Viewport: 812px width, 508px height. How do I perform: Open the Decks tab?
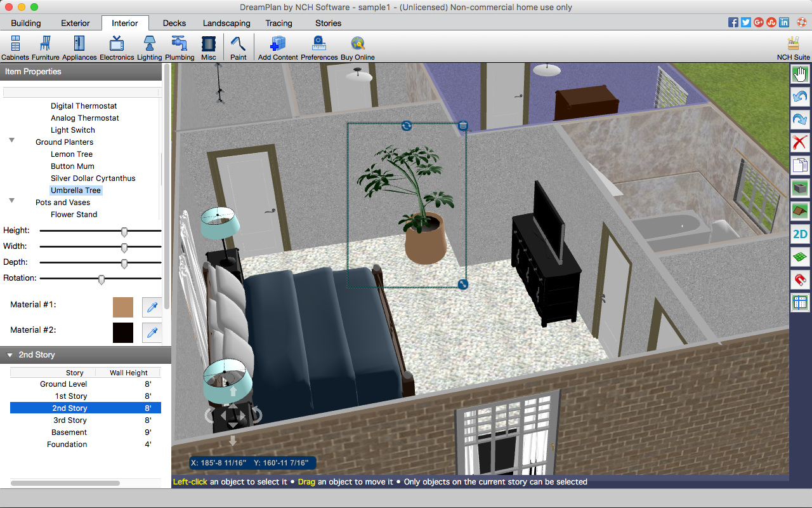[174, 23]
